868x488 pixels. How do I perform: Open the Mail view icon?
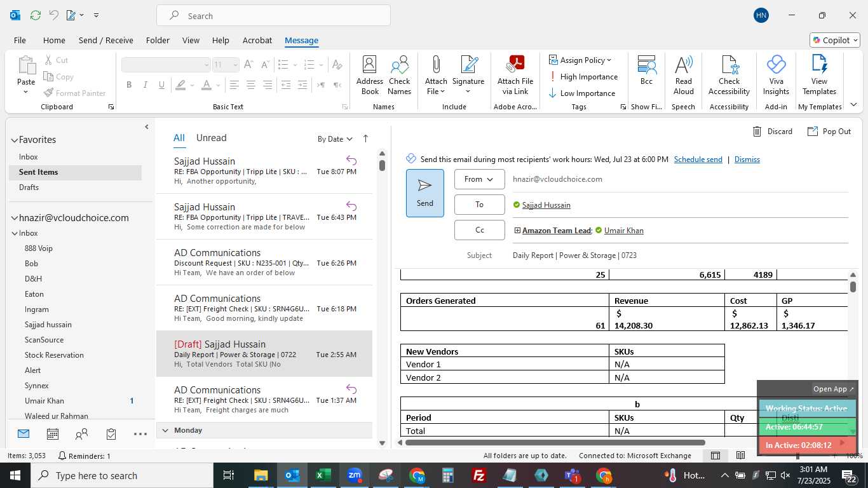pyautogui.click(x=24, y=434)
